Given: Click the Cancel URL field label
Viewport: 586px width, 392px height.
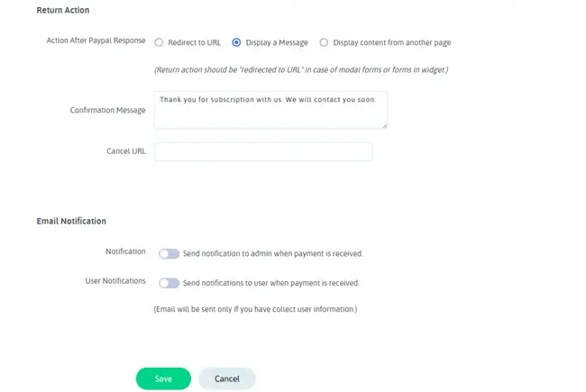Looking at the screenshot, I should tap(125, 150).
